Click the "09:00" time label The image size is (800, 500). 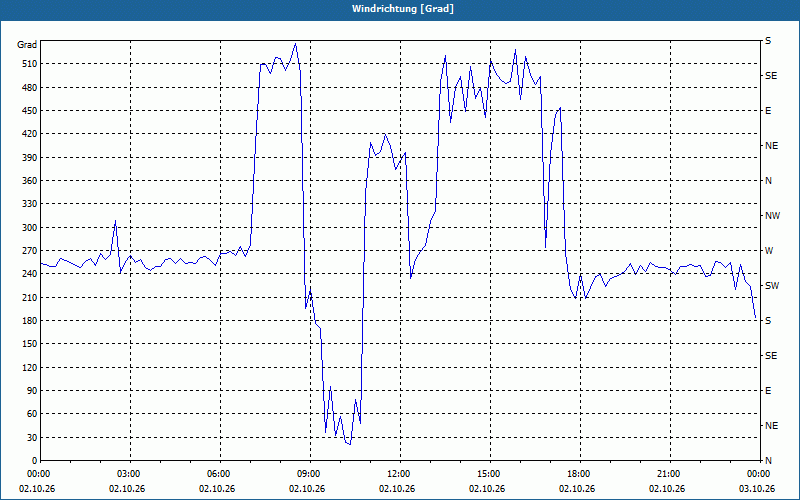[x=308, y=474]
